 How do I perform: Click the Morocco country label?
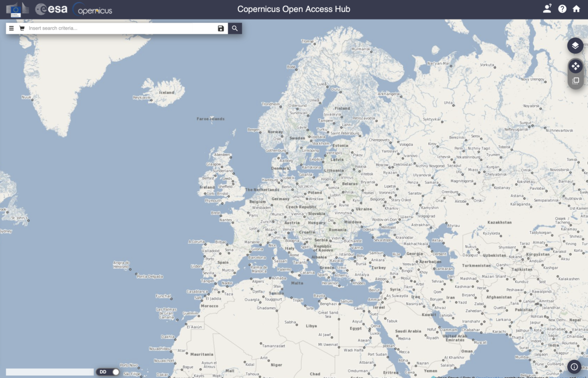209,306
